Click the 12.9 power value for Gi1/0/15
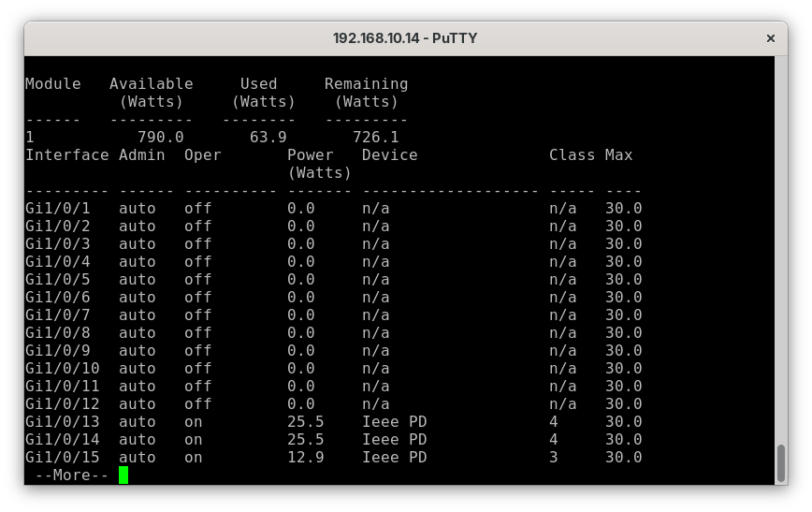The height and width of the screenshot is (512, 812). point(306,457)
